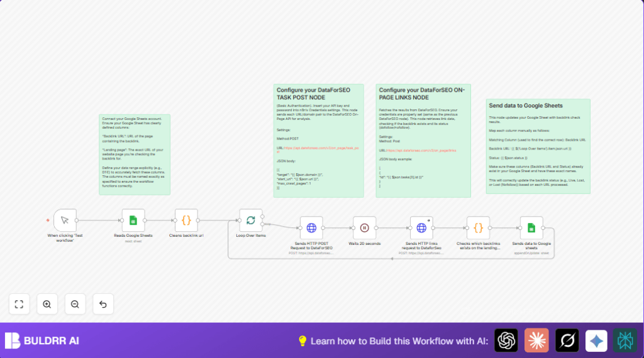Open the Sends HTTP POST Request to DataForSEO node
The image size is (644, 358).
tap(311, 228)
